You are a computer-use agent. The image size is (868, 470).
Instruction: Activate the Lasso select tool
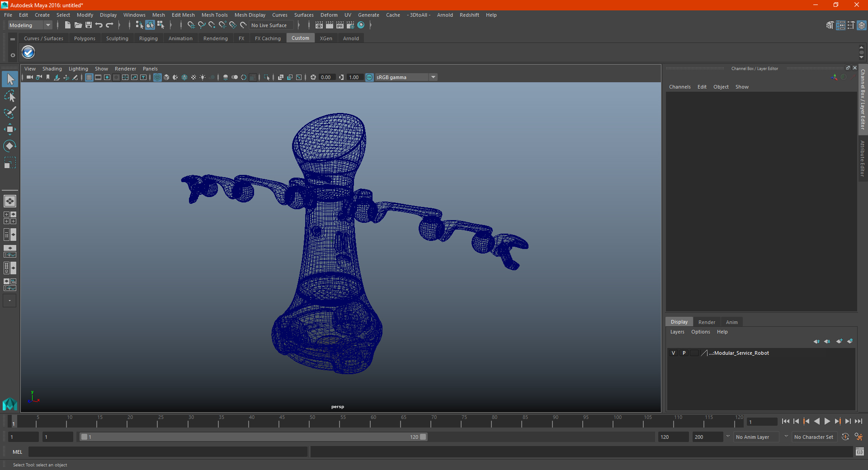tap(10, 96)
